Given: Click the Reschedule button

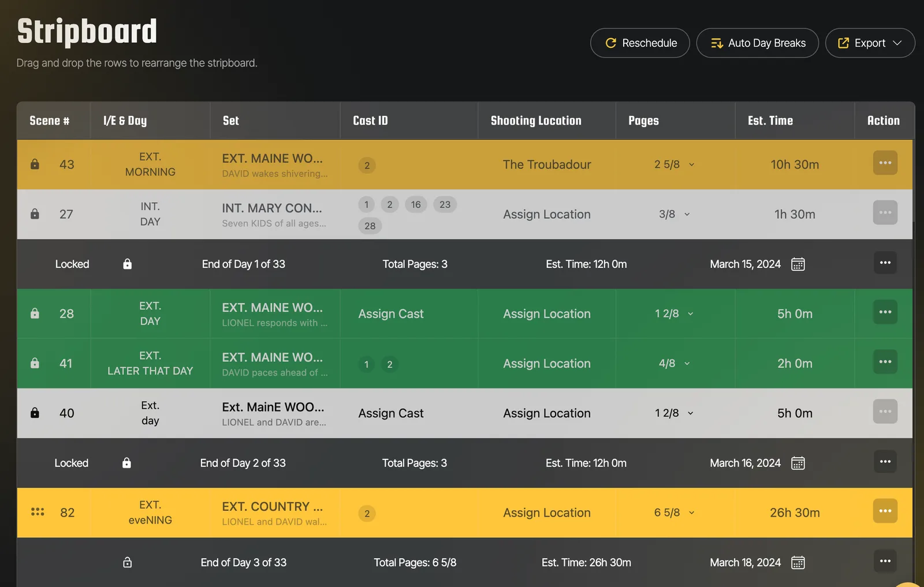Looking at the screenshot, I should coord(640,43).
